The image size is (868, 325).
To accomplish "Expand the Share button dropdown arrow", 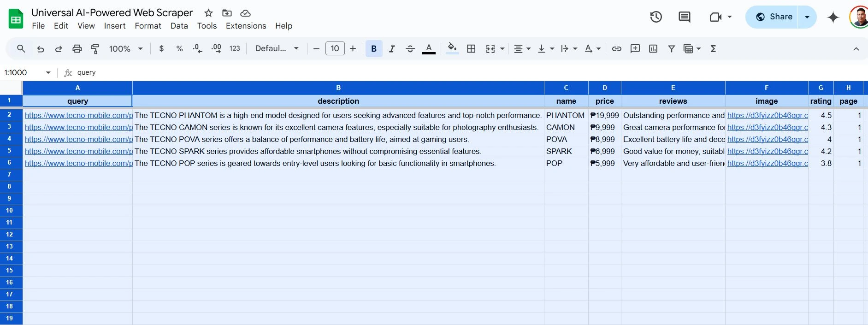I will (x=807, y=17).
